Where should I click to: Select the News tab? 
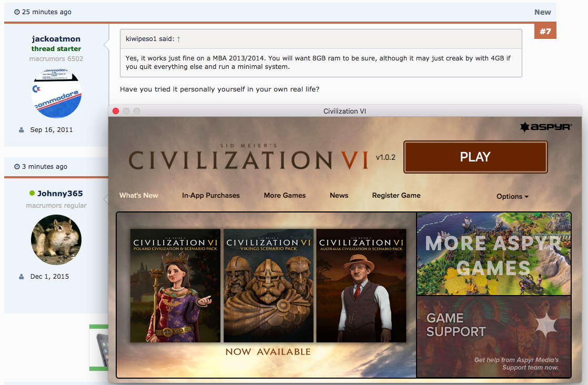point(339,195)
